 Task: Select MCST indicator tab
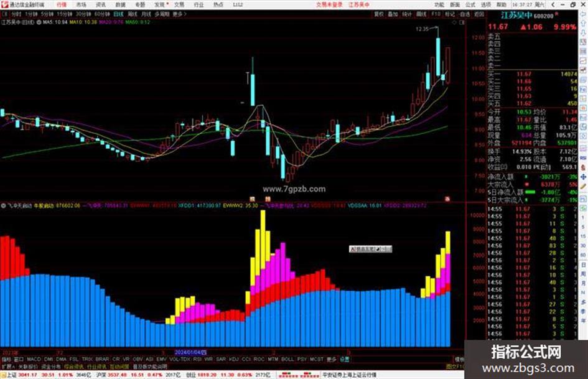[316, 359]
